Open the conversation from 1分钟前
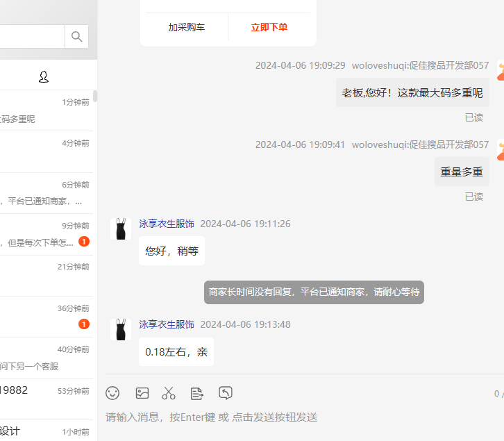This screenshot has height=441, width=504. [x=45, y=110]
